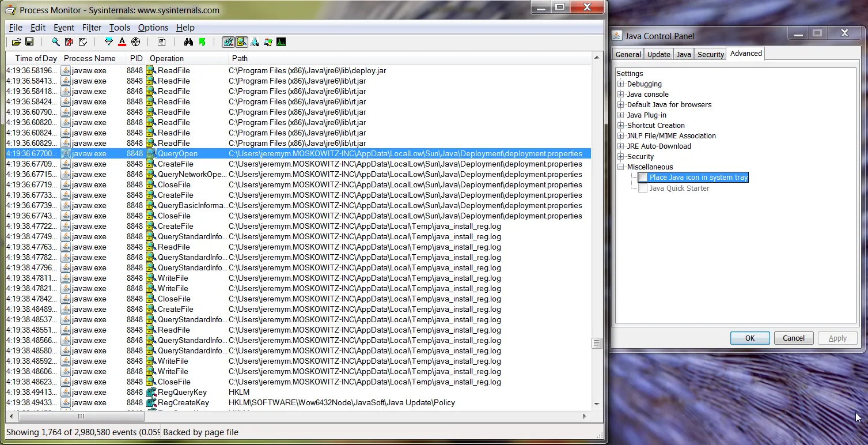This screenshot has width=868, height=445.
Task: Click the Process Name column header
Action: [x=93, y=58]
